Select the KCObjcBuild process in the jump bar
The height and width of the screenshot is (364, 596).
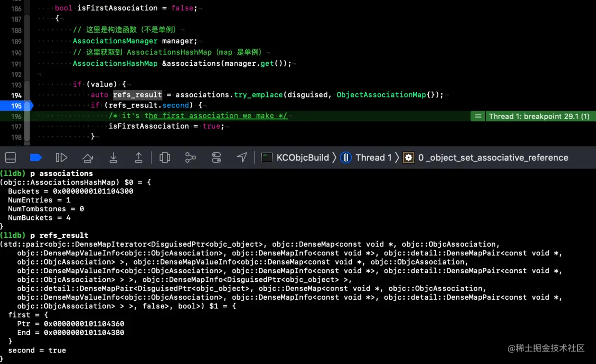[x=302, y=158]
